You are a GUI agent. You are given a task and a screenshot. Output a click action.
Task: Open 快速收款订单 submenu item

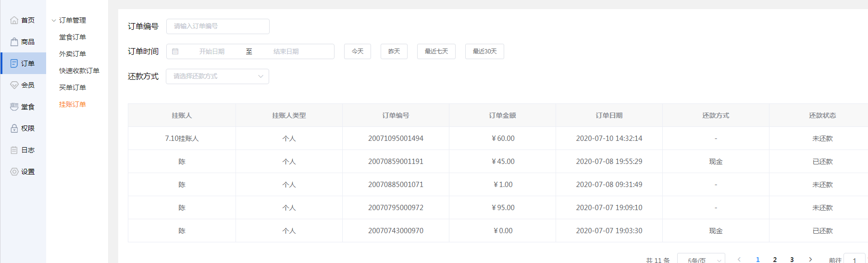tap(79, 71)
